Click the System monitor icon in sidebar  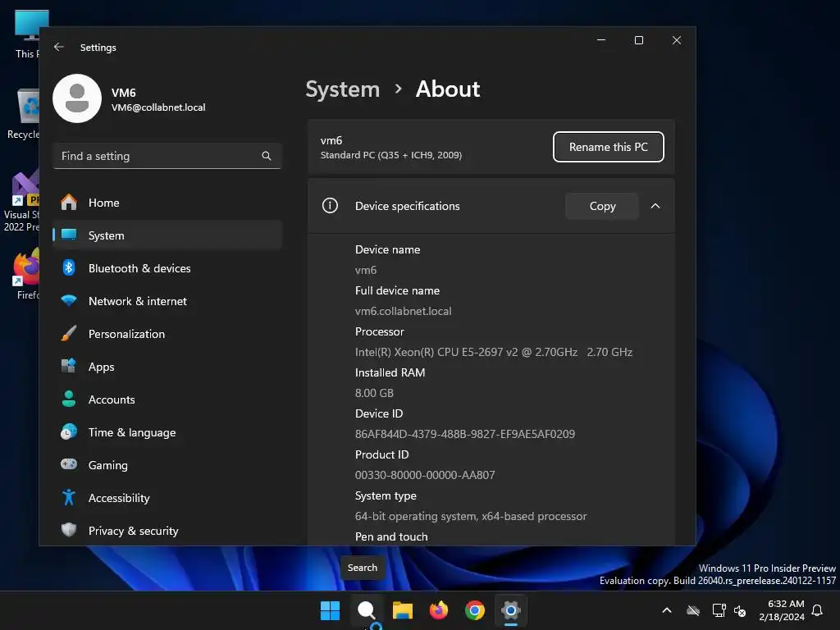[69, 235]
